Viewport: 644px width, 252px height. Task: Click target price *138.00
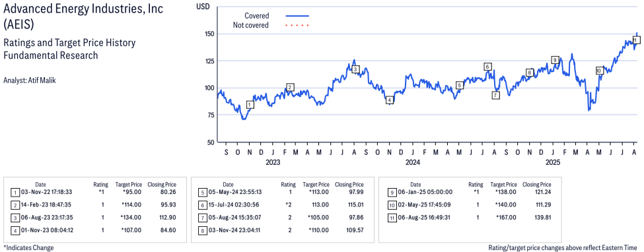click(x=507, y=192)
